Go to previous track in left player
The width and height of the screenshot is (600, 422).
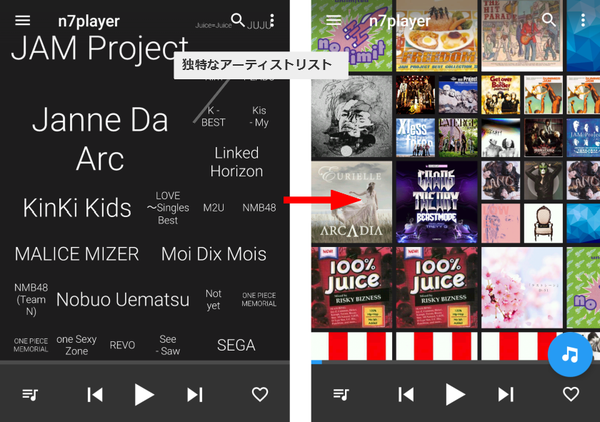95,394
